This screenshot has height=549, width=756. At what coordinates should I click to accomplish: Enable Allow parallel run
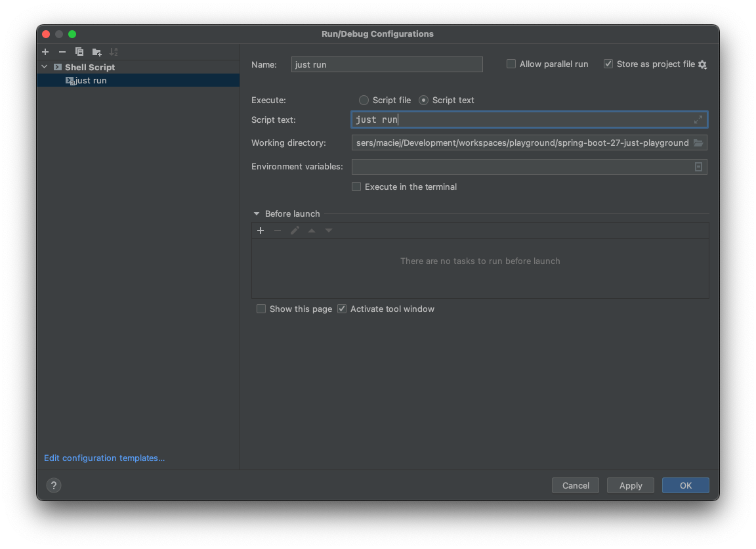(511, 64)
